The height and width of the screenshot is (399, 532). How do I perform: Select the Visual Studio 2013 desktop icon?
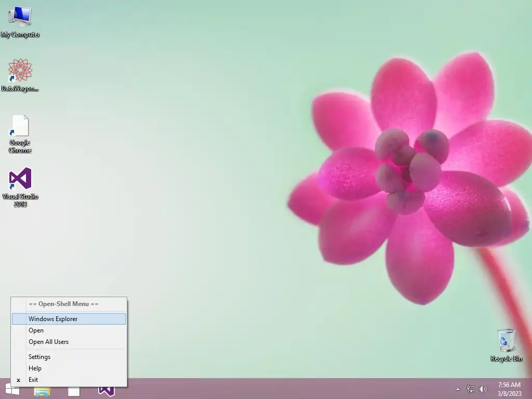[20, 187]
